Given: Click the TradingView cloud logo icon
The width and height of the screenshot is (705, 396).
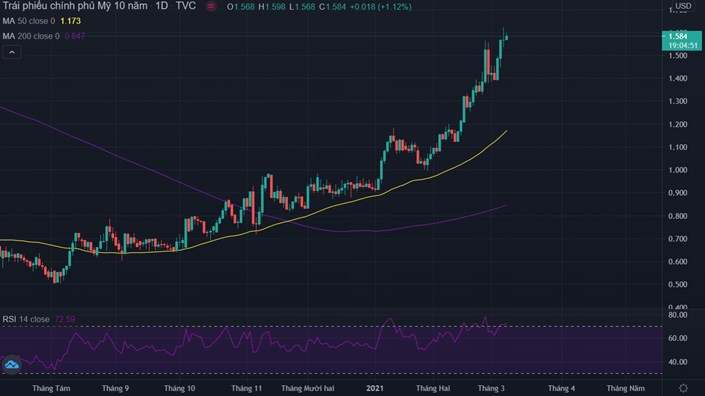Looking at the screenshot, I should 11,365.
